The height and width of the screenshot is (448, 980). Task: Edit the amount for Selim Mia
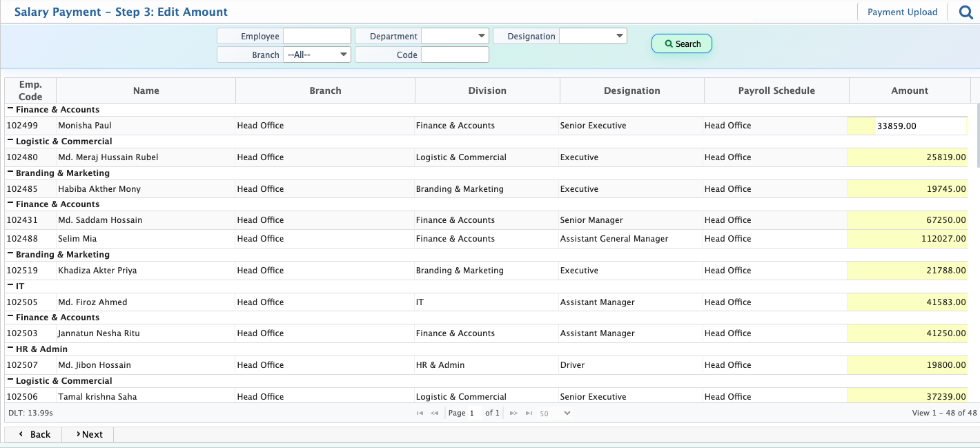[907, 239]
